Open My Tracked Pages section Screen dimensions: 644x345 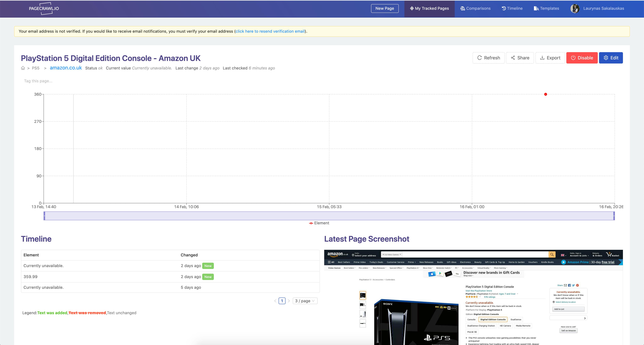(429, 8)
